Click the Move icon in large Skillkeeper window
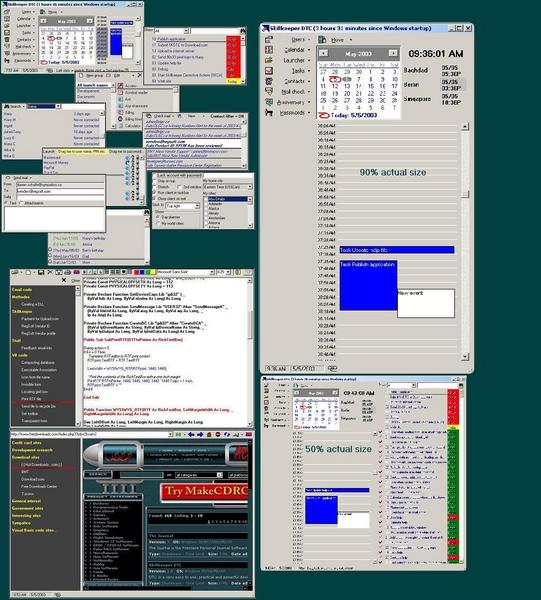 323,39
